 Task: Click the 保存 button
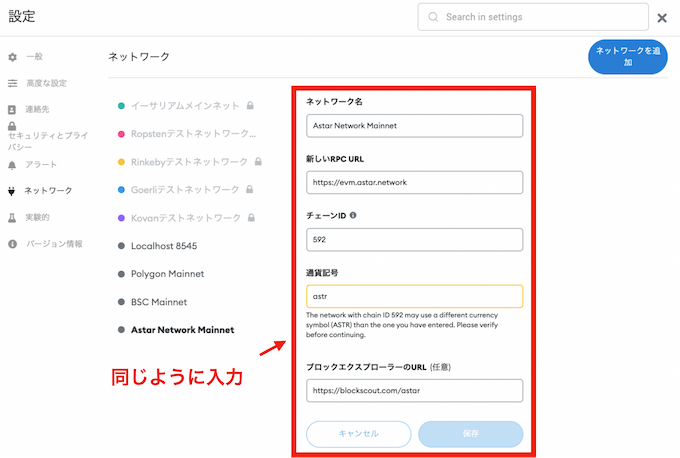point(471,434)
